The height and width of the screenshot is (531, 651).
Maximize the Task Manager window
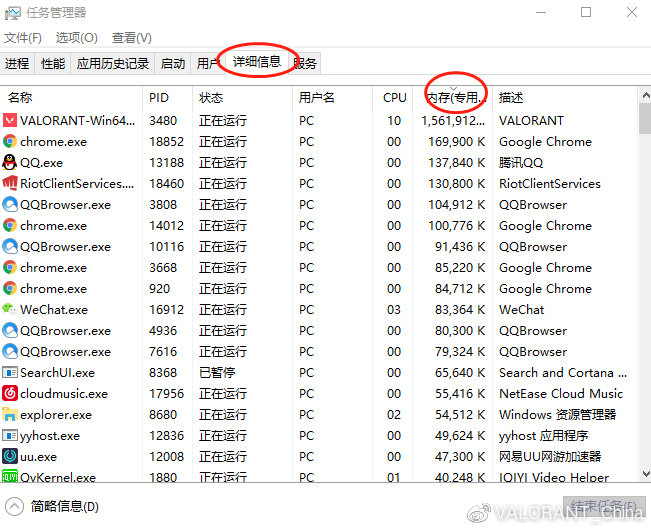coord(586,12)
